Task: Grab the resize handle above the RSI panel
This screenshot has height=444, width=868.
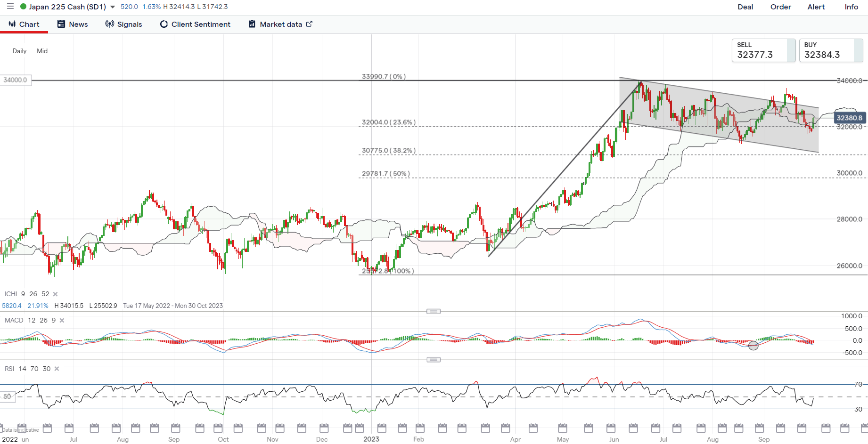Action: tap(434, 360)
